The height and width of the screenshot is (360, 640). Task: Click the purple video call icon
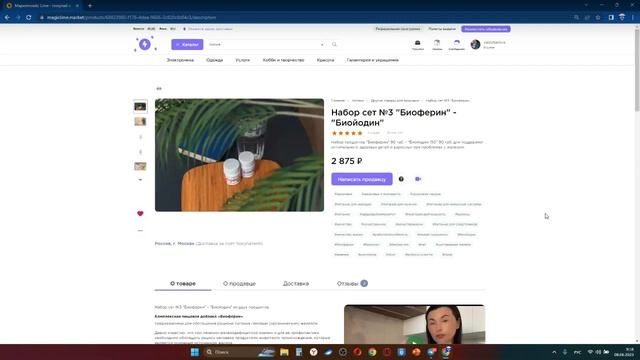point(418,179)
